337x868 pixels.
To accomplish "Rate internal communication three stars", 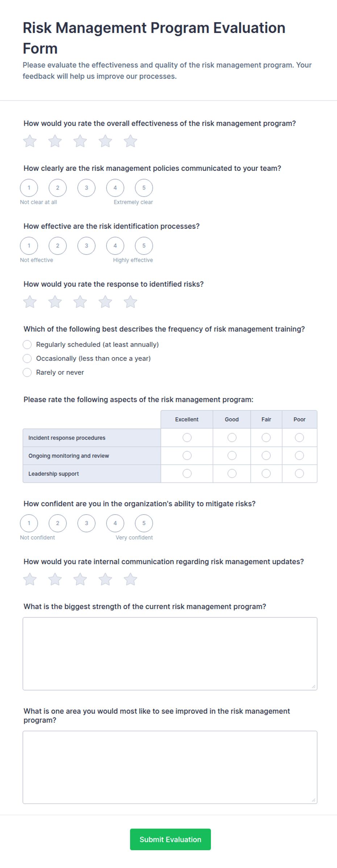I will 80,579.
